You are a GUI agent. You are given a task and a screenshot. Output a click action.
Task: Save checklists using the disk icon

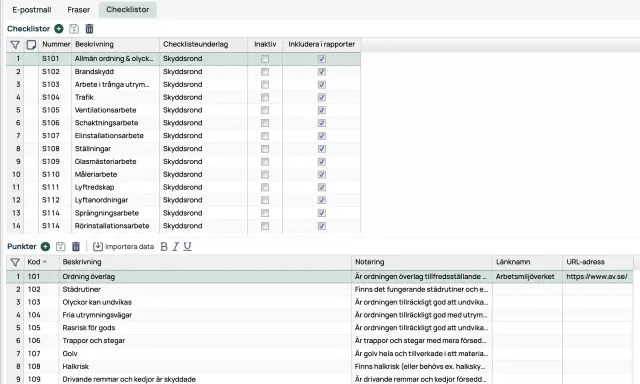74,29
